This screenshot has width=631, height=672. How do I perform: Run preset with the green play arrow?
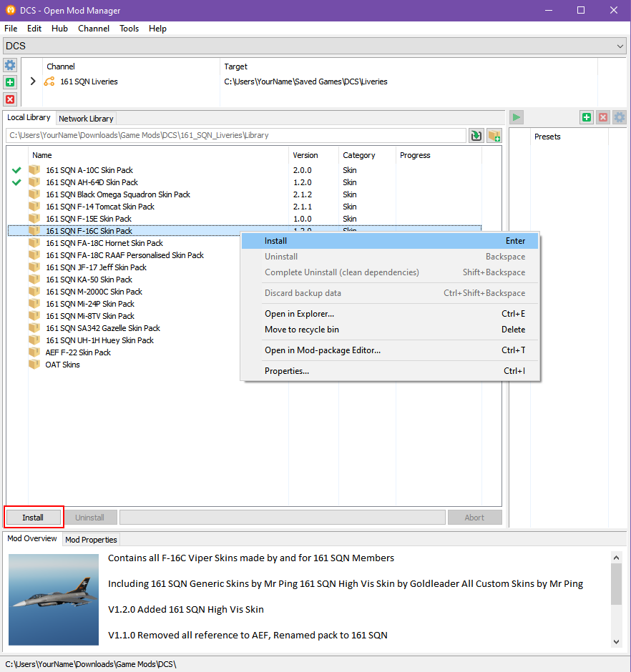(x=516, y=117)
